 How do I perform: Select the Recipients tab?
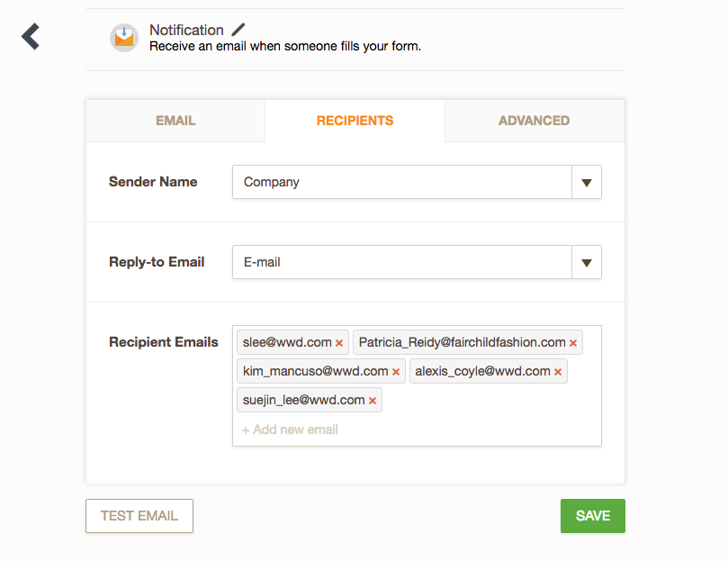[x=355, y=121]
